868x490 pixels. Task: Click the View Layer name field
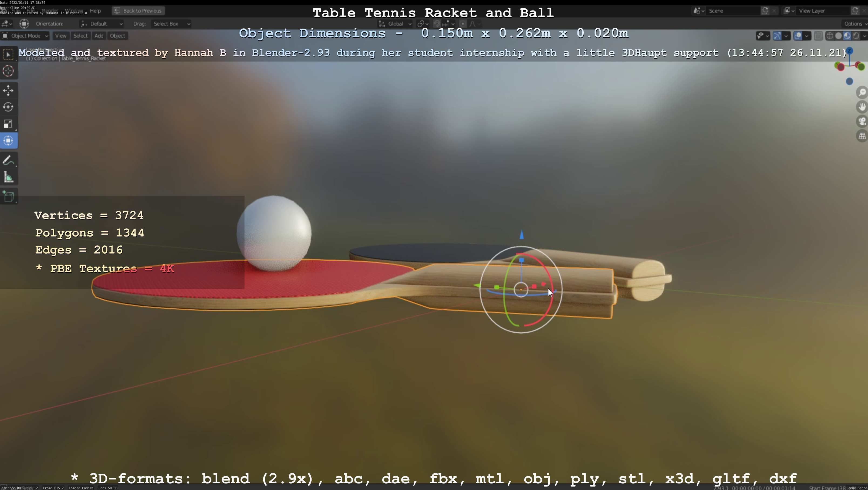pos(823,11)
